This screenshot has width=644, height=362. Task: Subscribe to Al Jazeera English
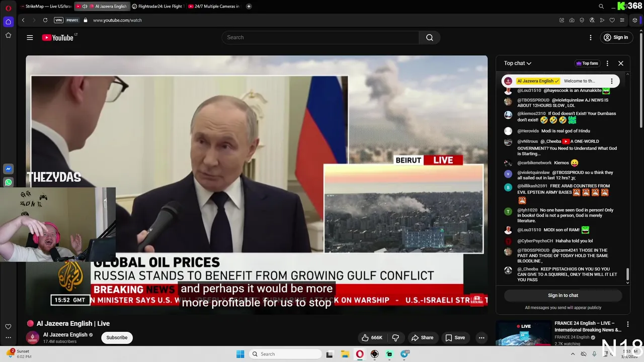click(x=117, y=337)
